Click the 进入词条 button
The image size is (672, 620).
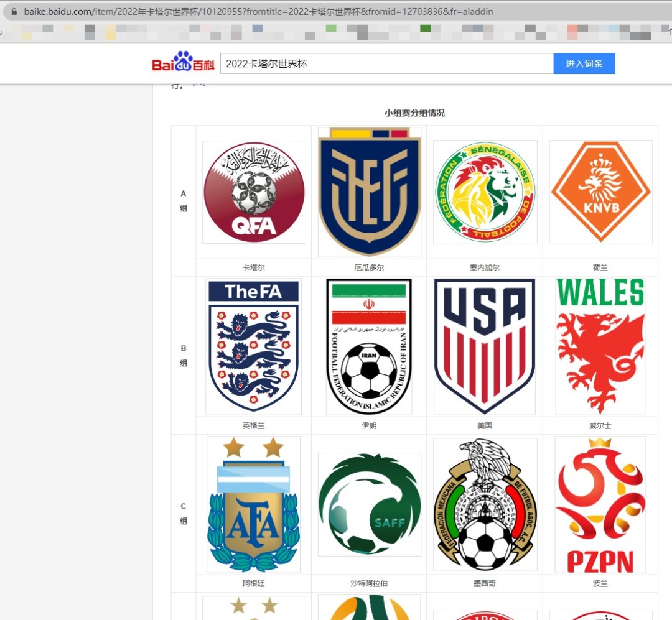pyautogui.click(x=584, y=63)
